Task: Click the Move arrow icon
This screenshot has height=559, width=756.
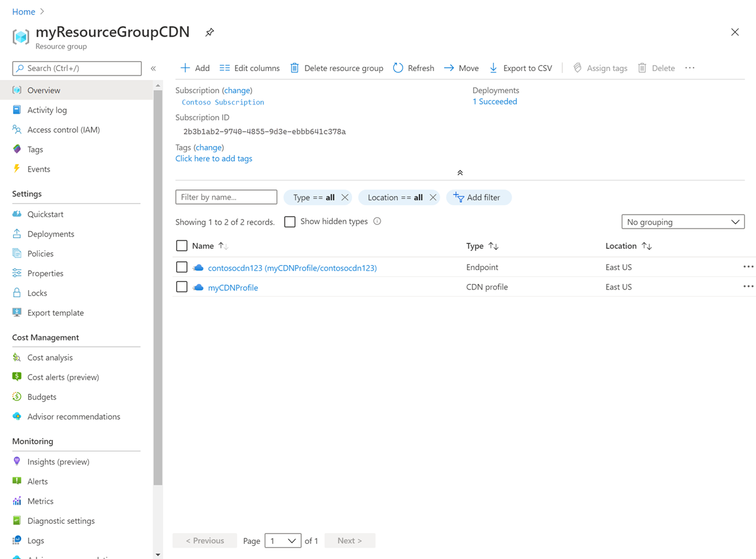Action: click(x=449, y=68)
